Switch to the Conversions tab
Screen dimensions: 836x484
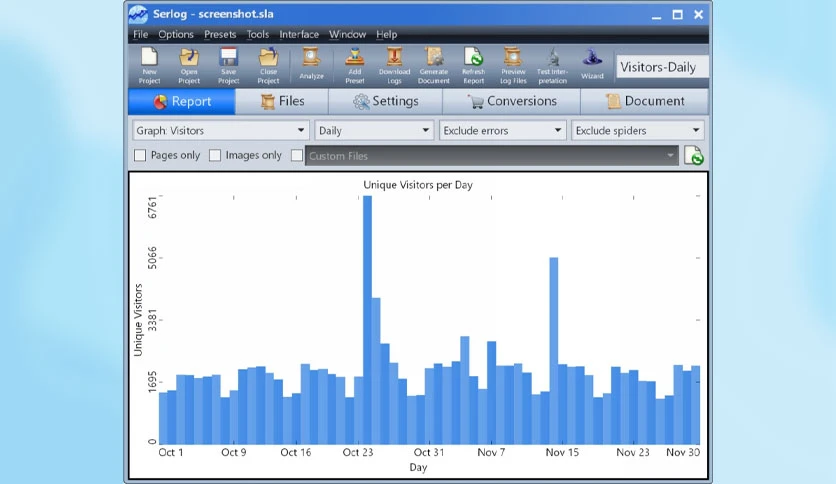click(x=511, y=101)
